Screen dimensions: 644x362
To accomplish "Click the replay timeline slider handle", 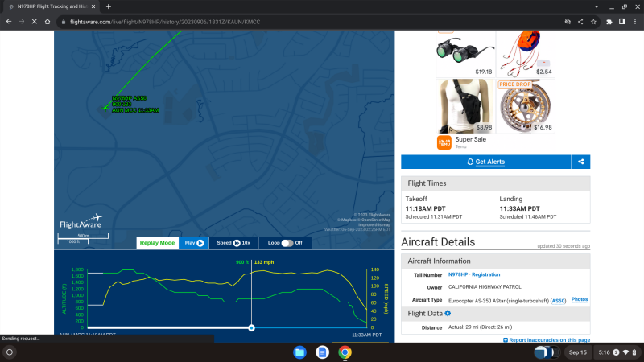I will pyautogui.click(x=251, y=327).
